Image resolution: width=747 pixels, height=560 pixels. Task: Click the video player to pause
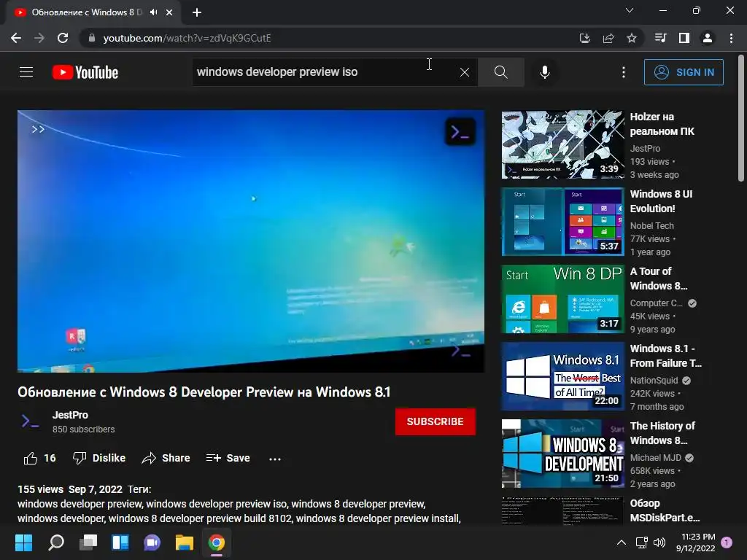point(251,241)
